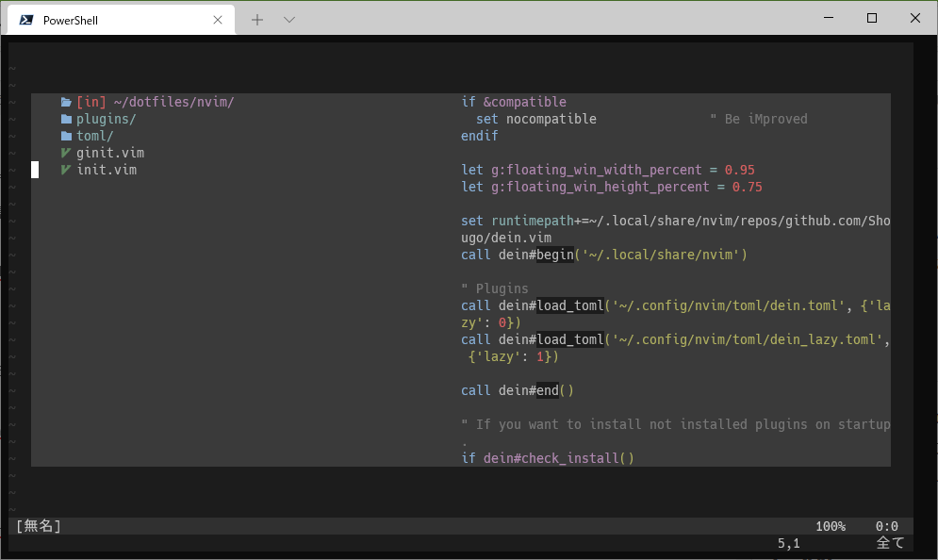The width and height of the screenshot is (938, 560).
Task: Click 'g:floating_win_height_percent' variable
Action: 600,187
